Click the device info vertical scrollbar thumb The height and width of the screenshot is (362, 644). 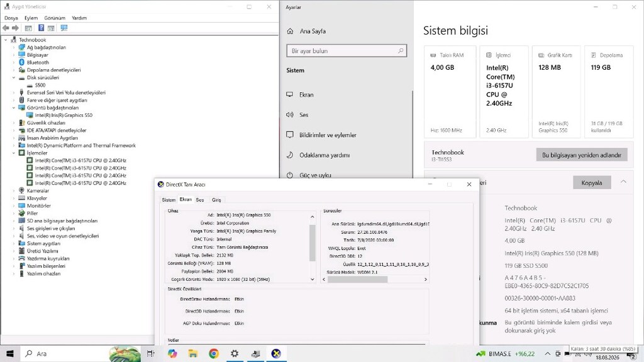pyautogui.click(x=312, y=243)
